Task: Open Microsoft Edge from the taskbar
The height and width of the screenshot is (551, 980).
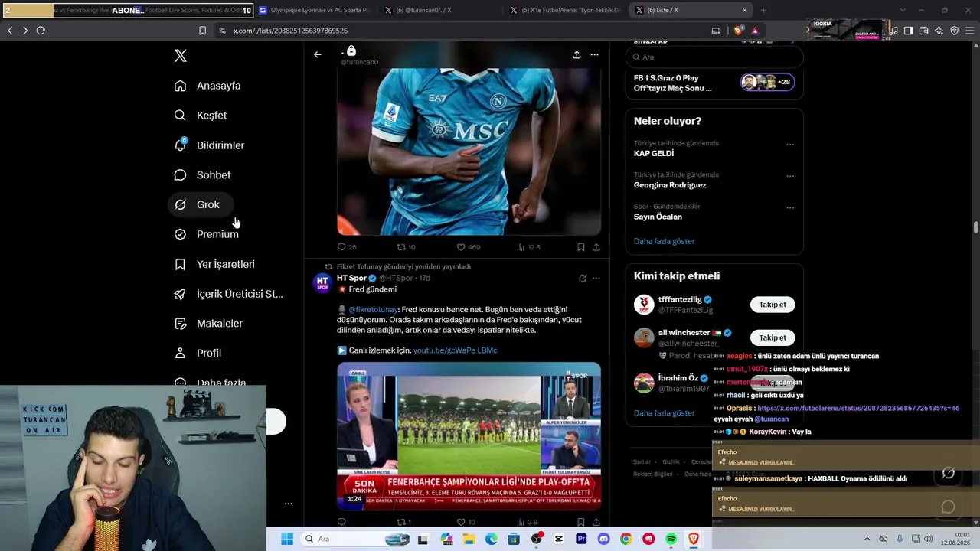Action: pyautogui.click(x=491, y=539)
